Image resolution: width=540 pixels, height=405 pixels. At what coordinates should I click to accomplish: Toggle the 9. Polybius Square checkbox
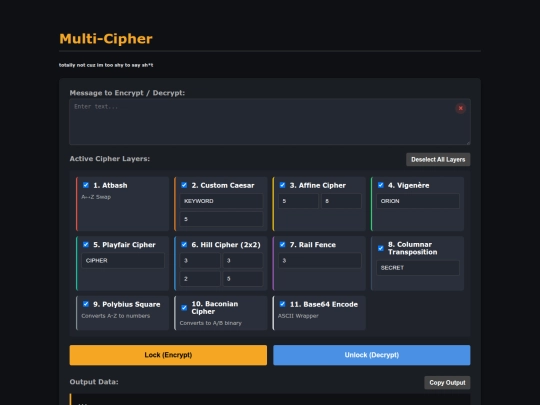point(86,304)
